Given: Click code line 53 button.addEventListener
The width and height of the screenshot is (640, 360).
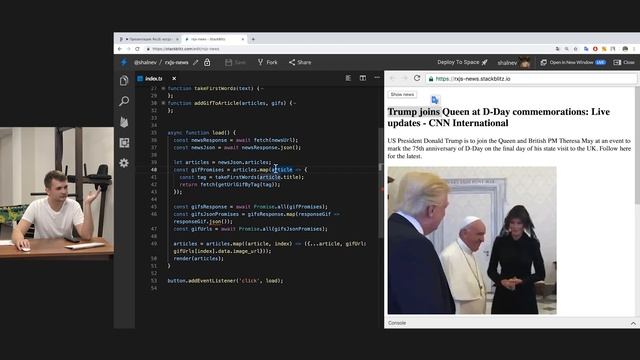Looking at the screenshot, I should pos(225,281).
